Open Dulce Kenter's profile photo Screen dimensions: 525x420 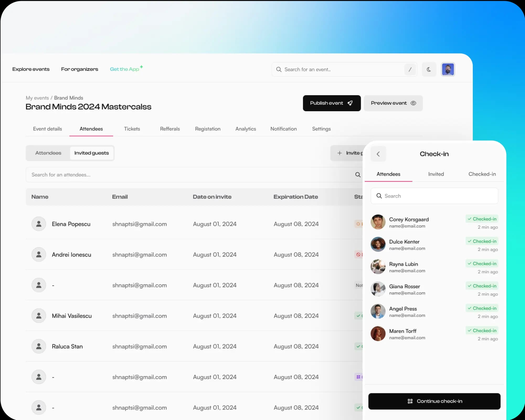(378, 244)
